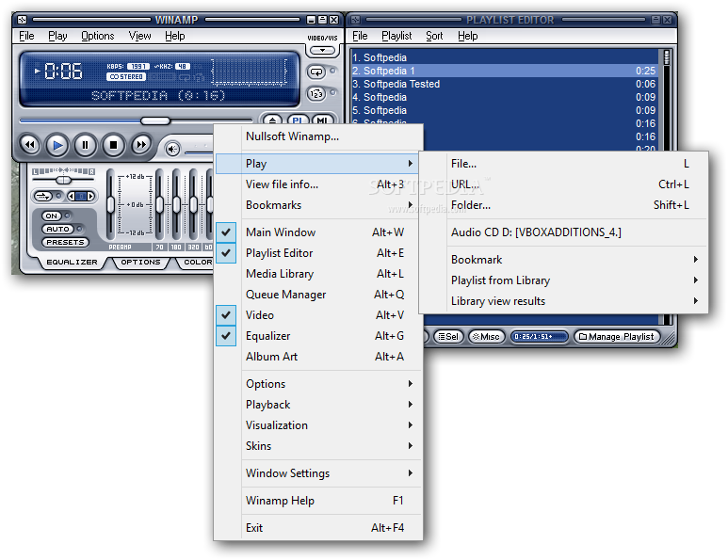Switch to the EQUALIZER tab

[x=72, y=263]
